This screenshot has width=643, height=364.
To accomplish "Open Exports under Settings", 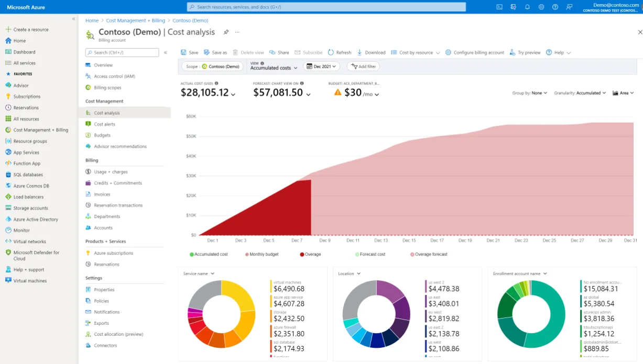I will 101,323.
